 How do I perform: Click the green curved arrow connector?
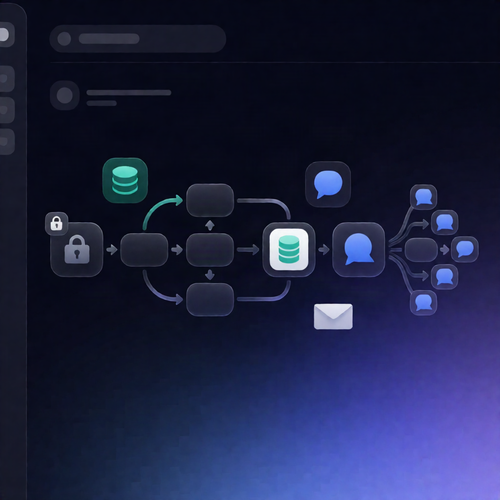163,212
